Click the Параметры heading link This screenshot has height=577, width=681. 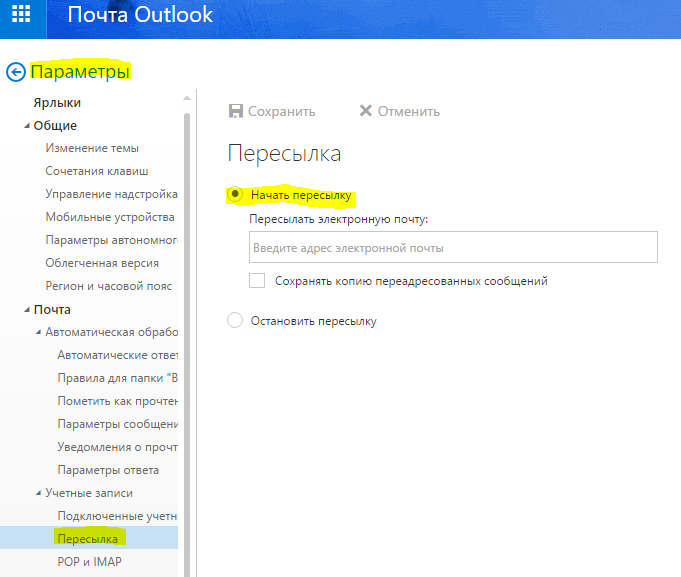[80, 72]
